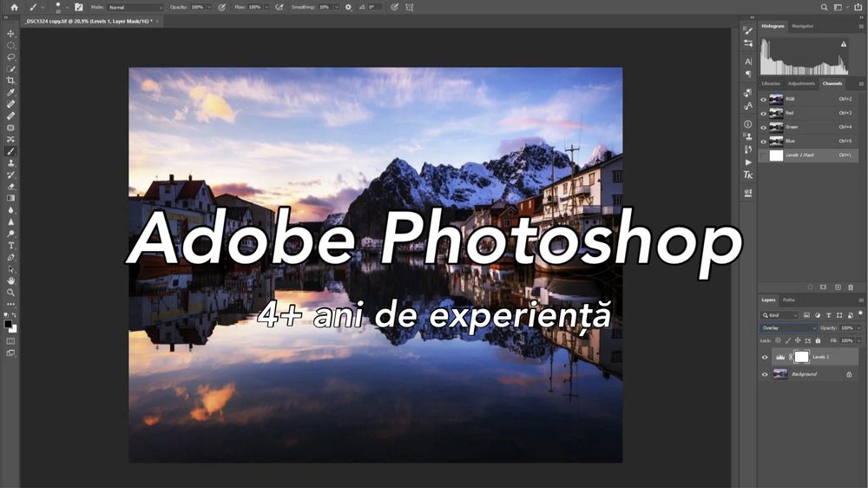Click the Home icon in the options bar
Viewport: 868px width, 488px height.
click(13, 7)
